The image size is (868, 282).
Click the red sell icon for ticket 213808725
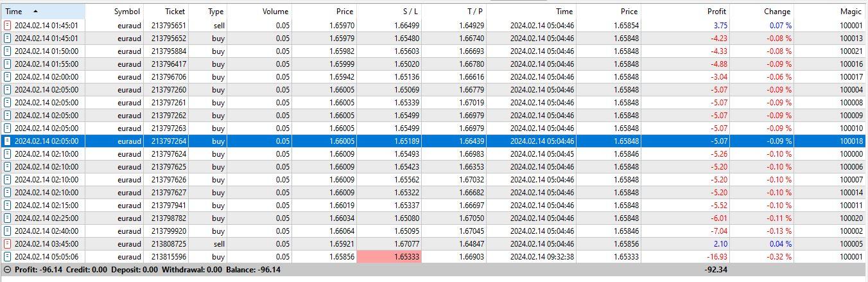pyautogui.click(x=8, y=244)
